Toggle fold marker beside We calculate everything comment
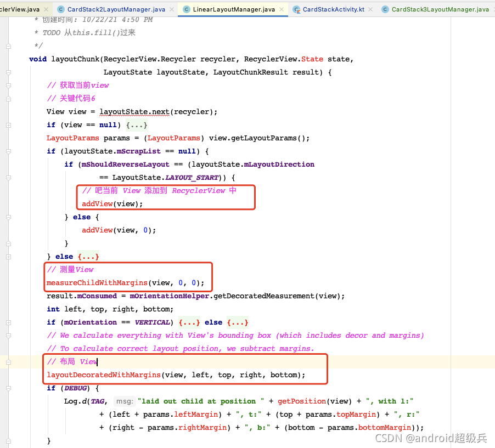Viewport: 495px width, 448px height. (x=9, y=336)
